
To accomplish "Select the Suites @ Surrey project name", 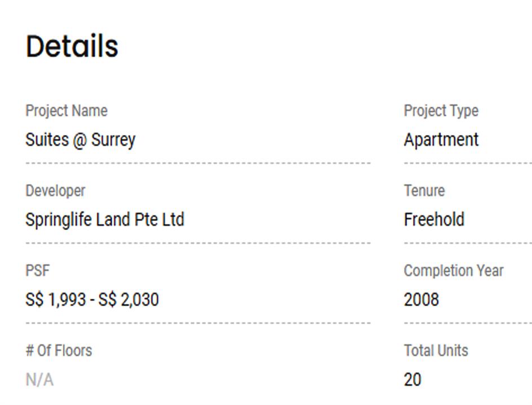I will [80, 140].
